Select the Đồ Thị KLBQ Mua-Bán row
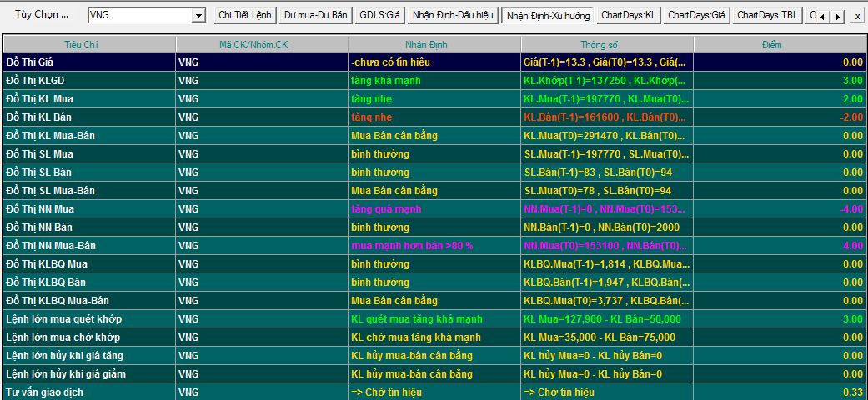The width and height of the screenshot is (868, 400). tap(434, 300)
